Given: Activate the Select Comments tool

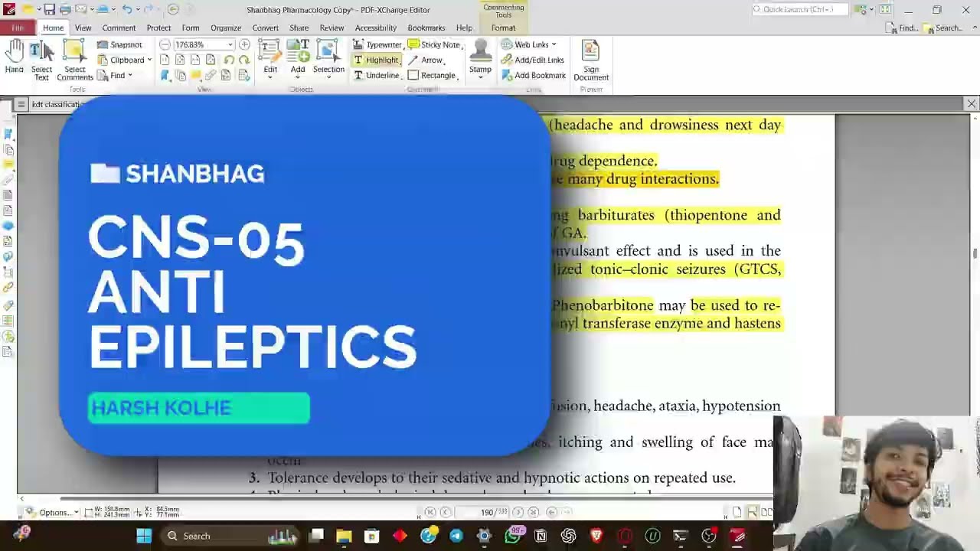Looking at the screenshot, I should coord(74,60).
